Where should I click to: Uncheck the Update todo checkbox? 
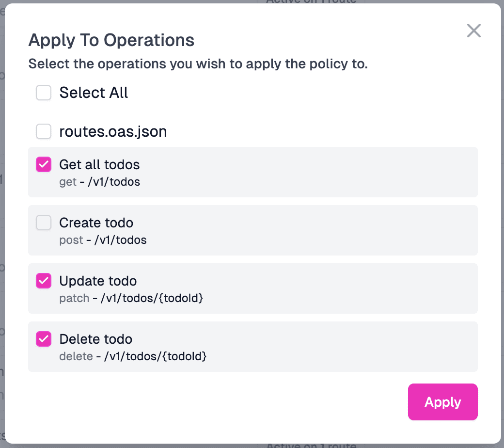(x=43, y=281)
